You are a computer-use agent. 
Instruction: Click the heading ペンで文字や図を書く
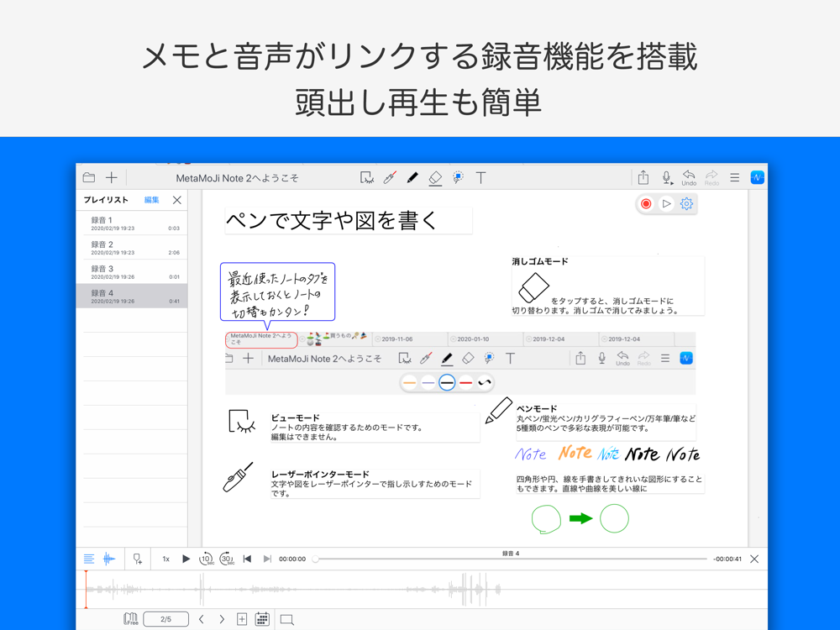tap(332, 221)
